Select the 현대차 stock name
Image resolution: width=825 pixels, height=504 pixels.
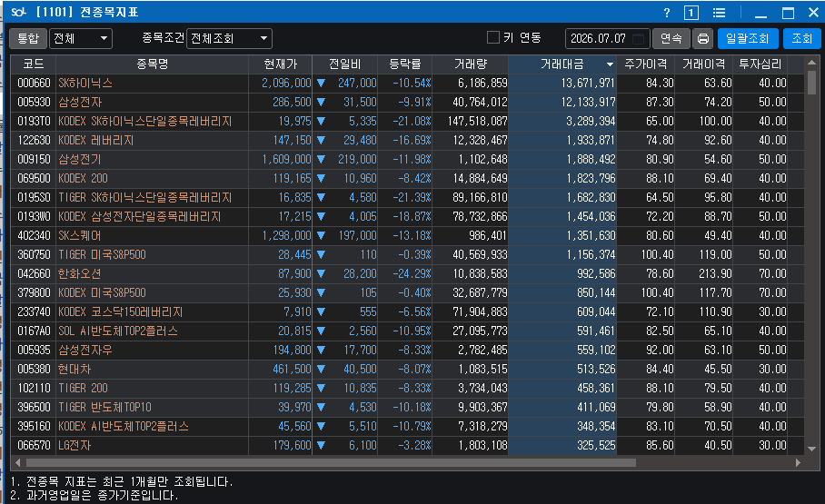[x=75, y=369]
